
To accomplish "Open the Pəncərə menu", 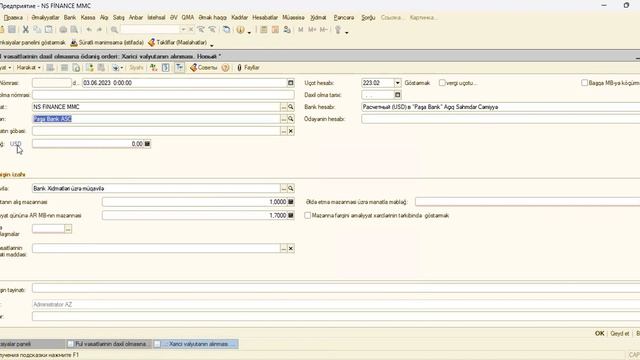I will tap(344, 18).
